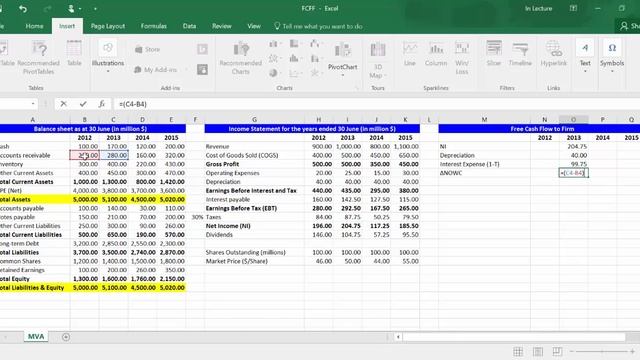
Task: Select cell with 2013 Accounts receivable 280.00
Action: [114, 155]
